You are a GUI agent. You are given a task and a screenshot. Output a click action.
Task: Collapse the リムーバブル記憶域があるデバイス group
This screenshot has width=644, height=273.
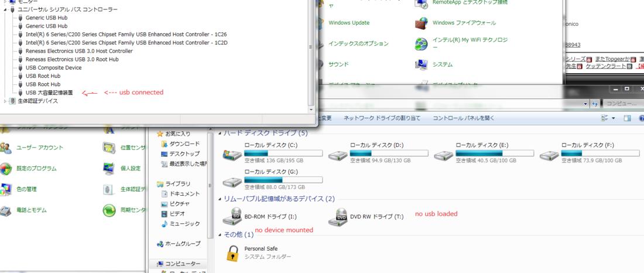coord(220,199)
